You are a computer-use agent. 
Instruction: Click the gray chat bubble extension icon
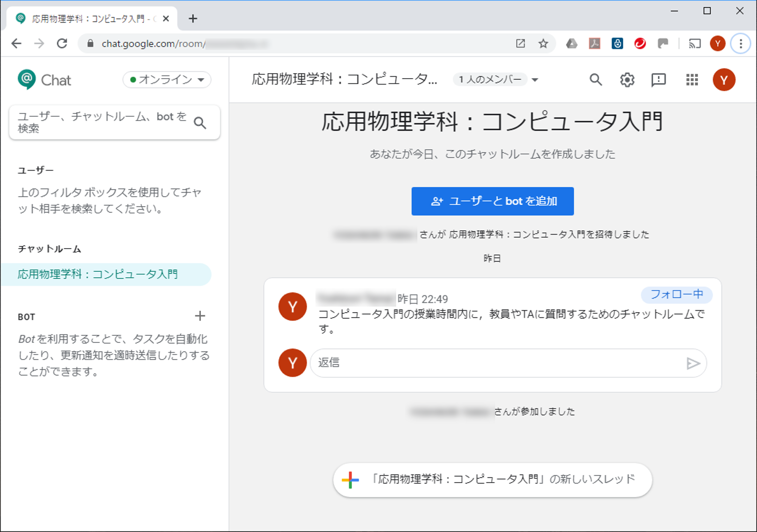point(663,43)
